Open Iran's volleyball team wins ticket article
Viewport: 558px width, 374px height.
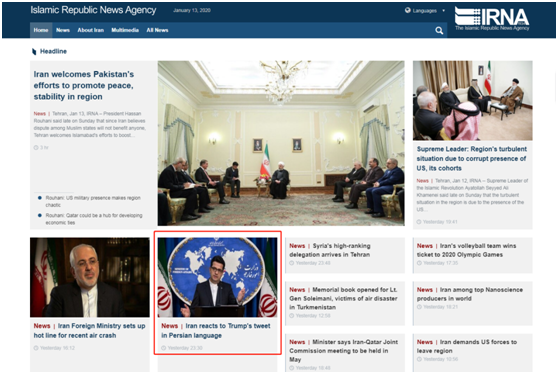[x=466, y=250]
